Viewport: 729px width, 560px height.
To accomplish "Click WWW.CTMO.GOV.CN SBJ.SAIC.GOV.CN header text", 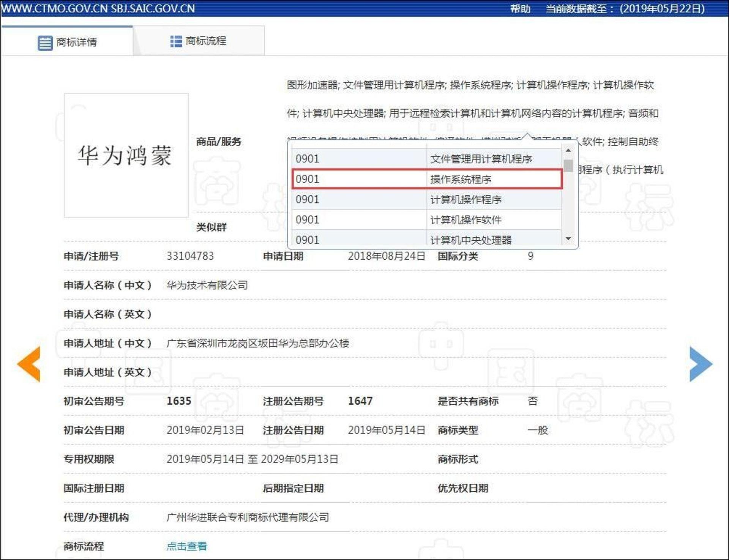I will [98, 8].
